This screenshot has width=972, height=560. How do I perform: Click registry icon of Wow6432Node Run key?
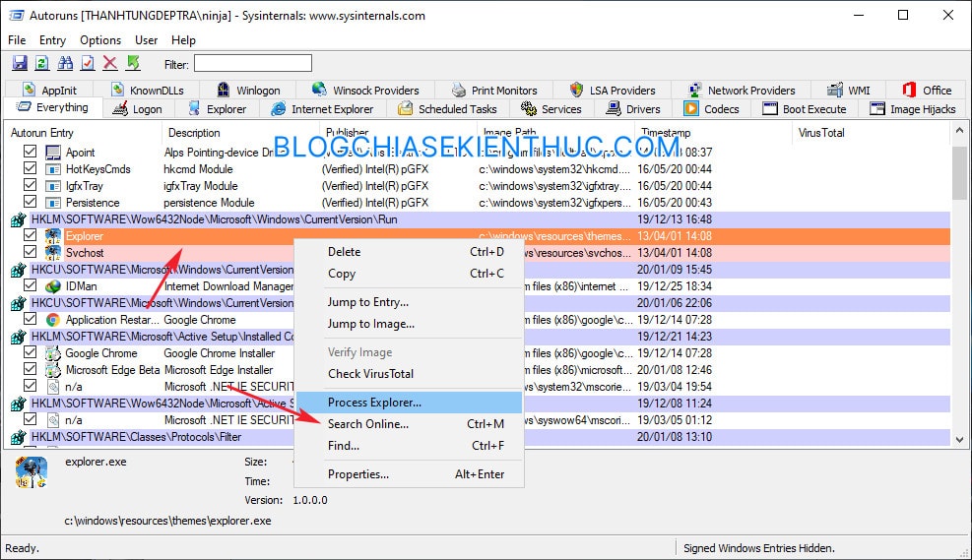(x=18, y=219)
